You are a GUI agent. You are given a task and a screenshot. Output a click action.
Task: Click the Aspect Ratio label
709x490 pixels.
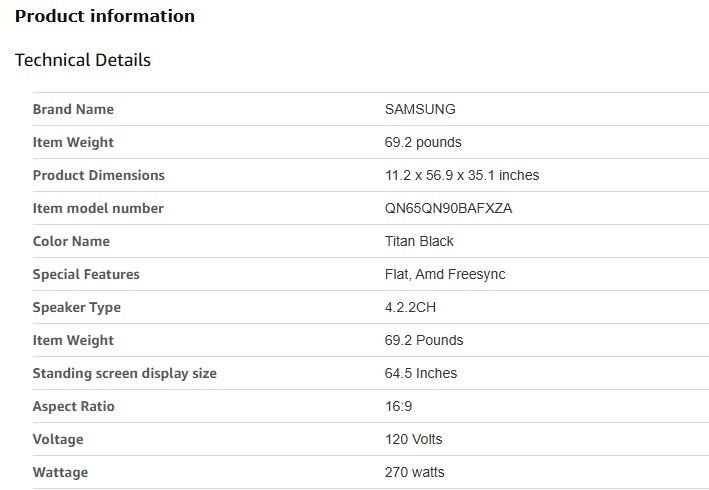pos(74,406)
